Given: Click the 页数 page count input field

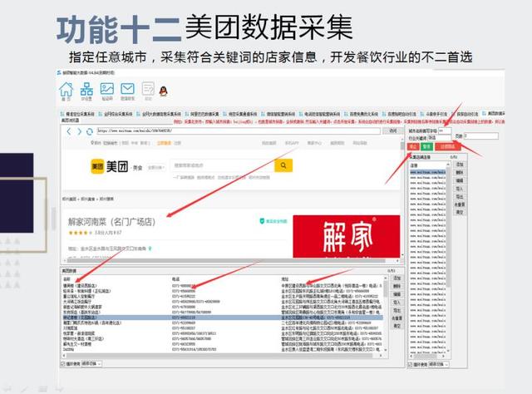Looking at the screenshot, I should [x=481, y=135].
